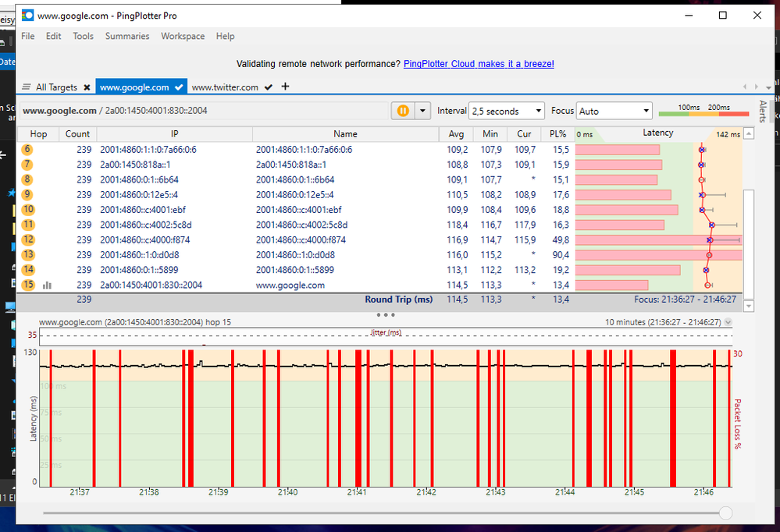Click the trace grid vertical scrollbar thumb
The width and height of the screenshot is (780, 532).
pyautogui.click(x=749, y=243)
